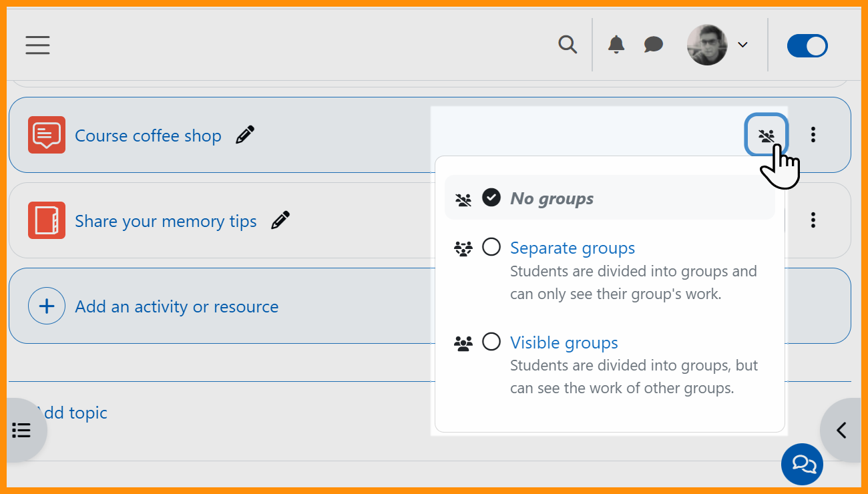Choose the No groups menu option
This screenshot has height=494, width=868.
coord(552,198)
